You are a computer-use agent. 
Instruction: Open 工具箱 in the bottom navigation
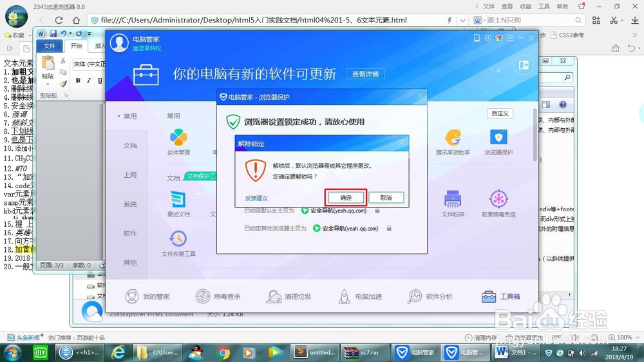(500, 296)
